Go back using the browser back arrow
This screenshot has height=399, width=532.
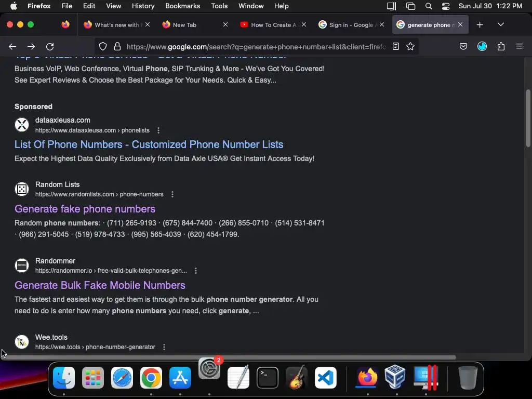[x=12, y=46]
